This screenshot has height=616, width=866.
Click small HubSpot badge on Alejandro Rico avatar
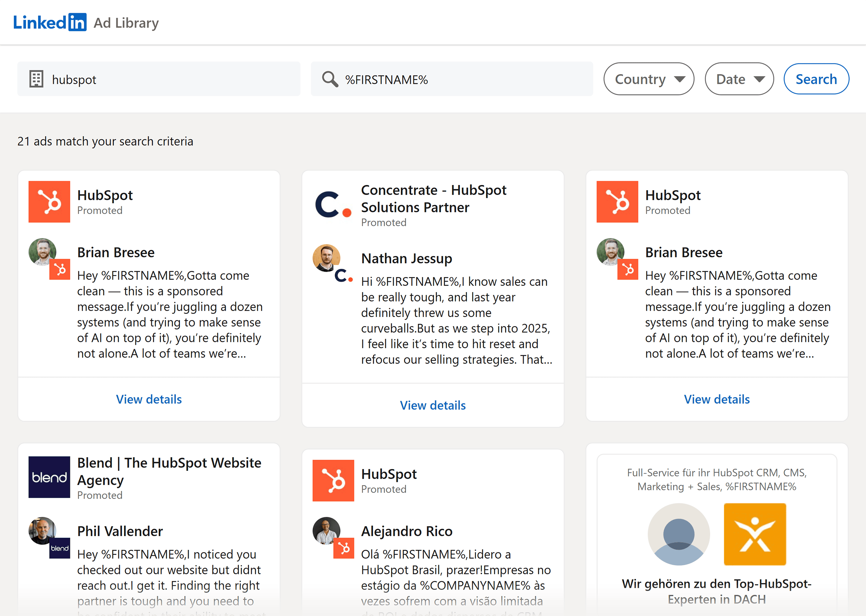[344, 548]
